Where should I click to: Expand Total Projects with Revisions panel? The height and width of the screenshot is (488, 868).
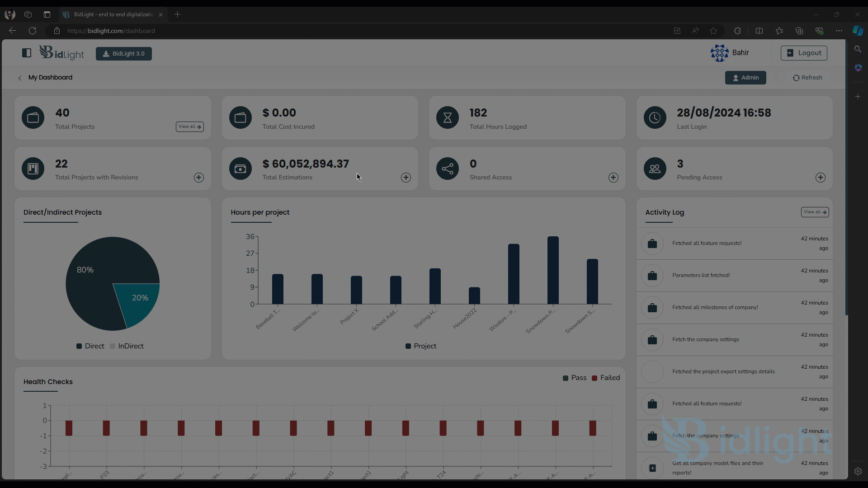tap(199, 178)
